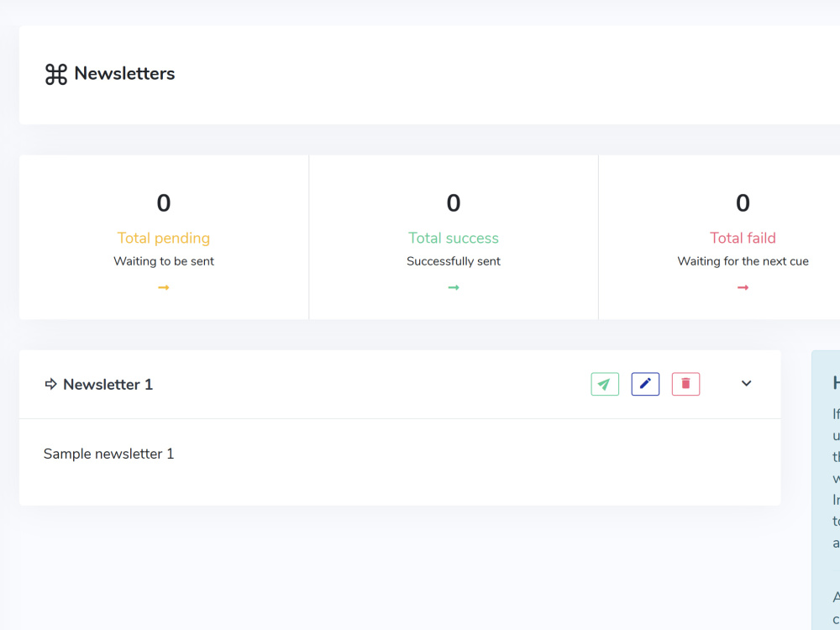The width and height of the screenshot is (840, 630).
Task: Click the Total faild label
Action: coord(743,238)
